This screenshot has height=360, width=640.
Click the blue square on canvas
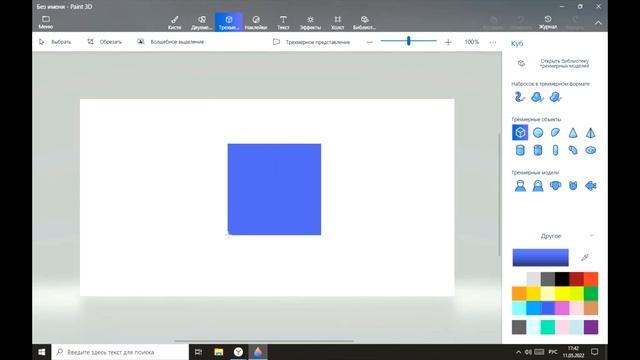274,189
